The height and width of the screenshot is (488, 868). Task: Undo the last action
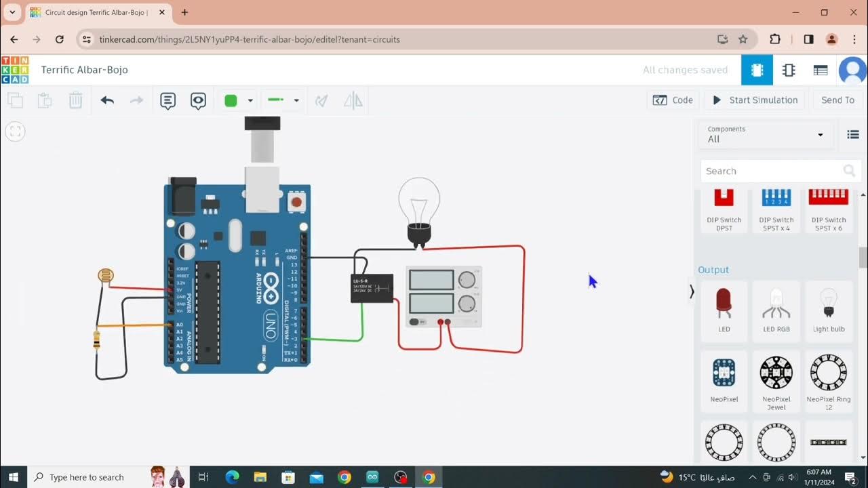pyautogui.click(x=107, y=100)
